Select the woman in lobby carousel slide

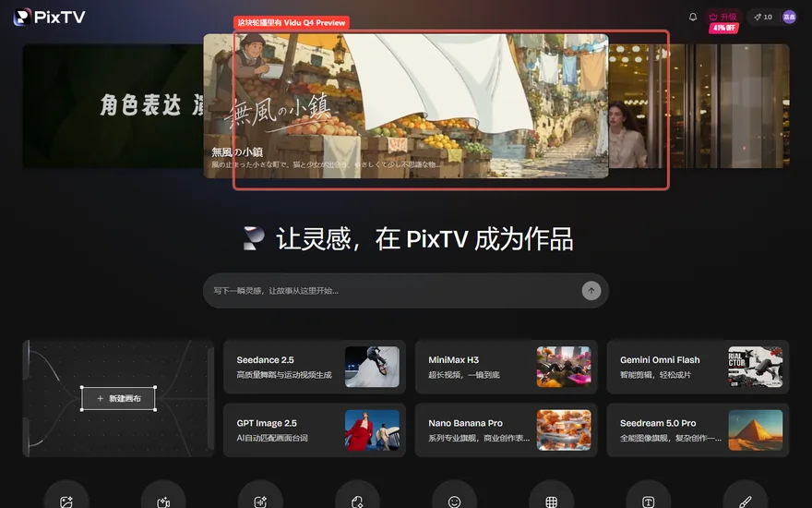click(699, 105)
